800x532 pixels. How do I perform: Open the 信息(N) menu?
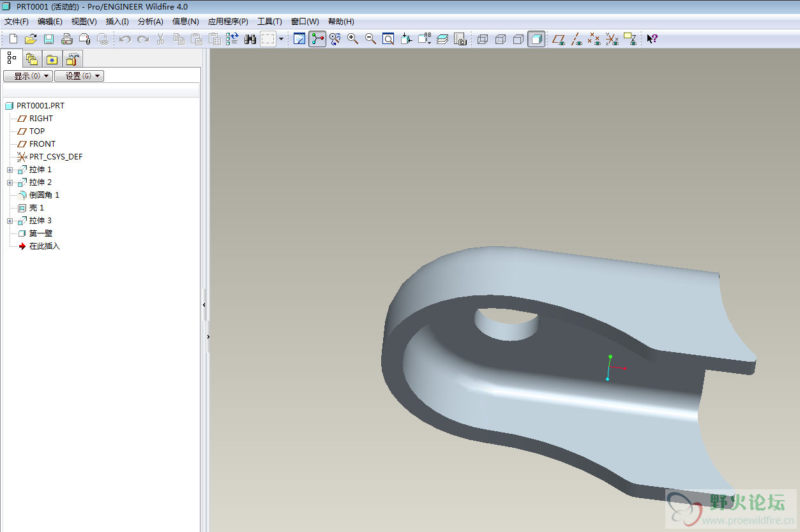click(x=186, y=22)
